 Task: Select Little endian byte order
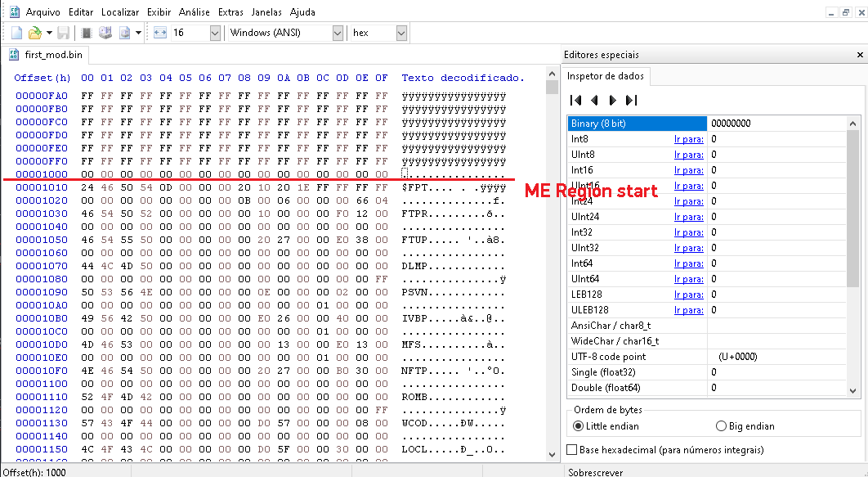click(x=579, y=426)
